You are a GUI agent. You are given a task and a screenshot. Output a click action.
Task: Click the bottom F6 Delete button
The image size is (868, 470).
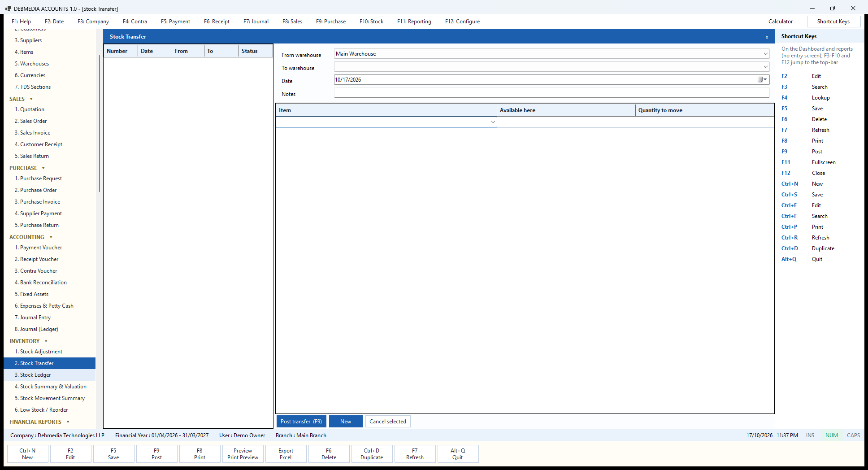click(329, 454)
